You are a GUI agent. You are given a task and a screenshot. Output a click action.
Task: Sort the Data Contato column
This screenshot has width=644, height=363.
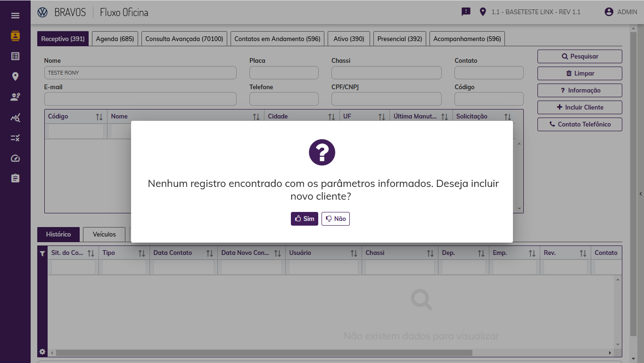[209, 253]
